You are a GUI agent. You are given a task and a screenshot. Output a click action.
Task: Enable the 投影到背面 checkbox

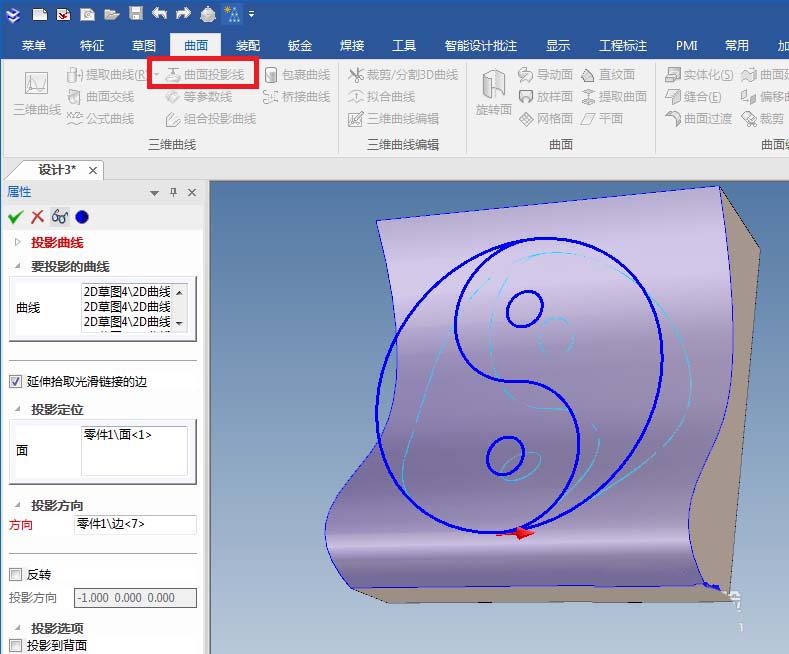click(16, 645)
